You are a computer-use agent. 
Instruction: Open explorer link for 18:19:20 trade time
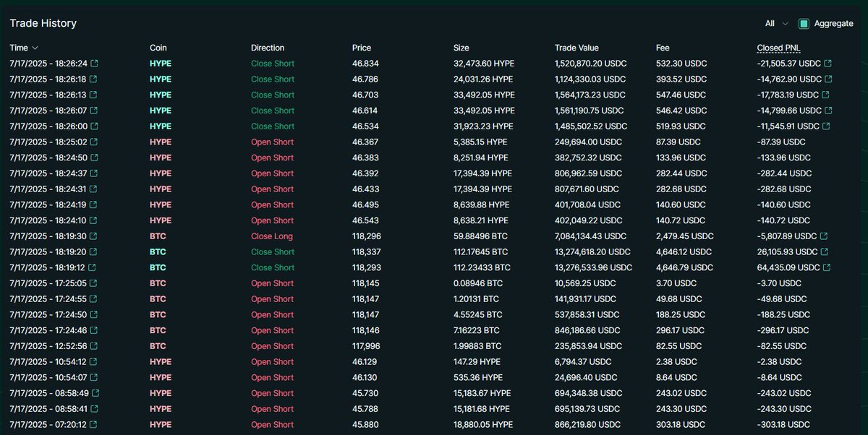(93, 252)
